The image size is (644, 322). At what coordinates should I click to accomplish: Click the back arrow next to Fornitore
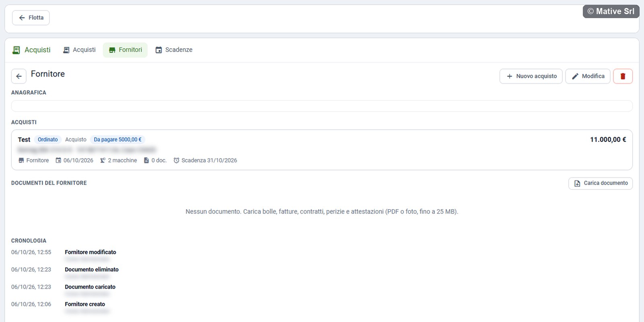[19, 76]
